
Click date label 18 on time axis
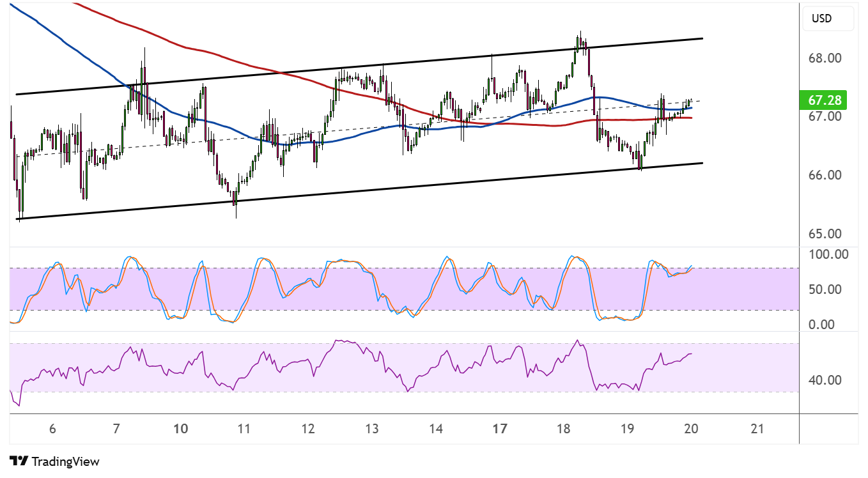point(564,429)
